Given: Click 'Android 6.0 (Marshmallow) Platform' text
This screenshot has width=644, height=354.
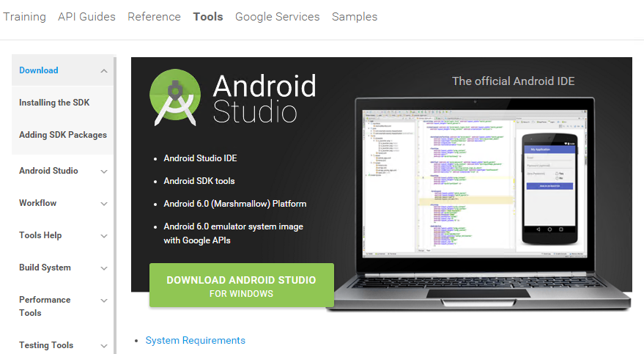Looking at the screenshot, I should click(x=235, y=204).
